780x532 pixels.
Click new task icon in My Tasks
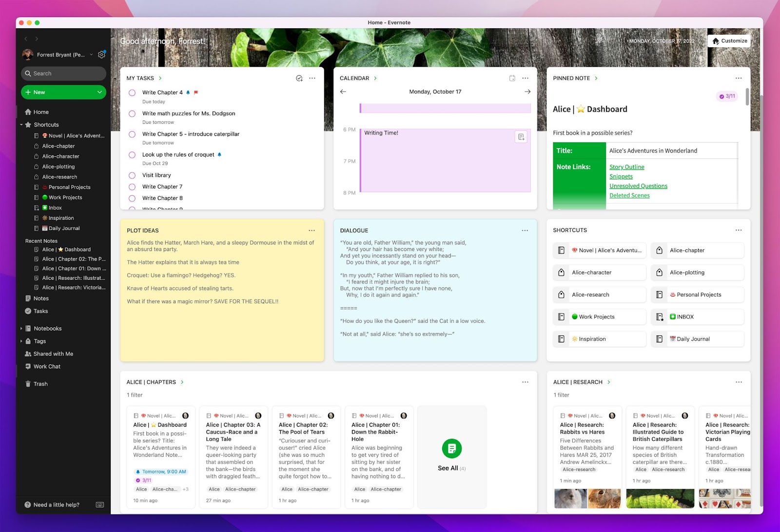click(299, 78)
